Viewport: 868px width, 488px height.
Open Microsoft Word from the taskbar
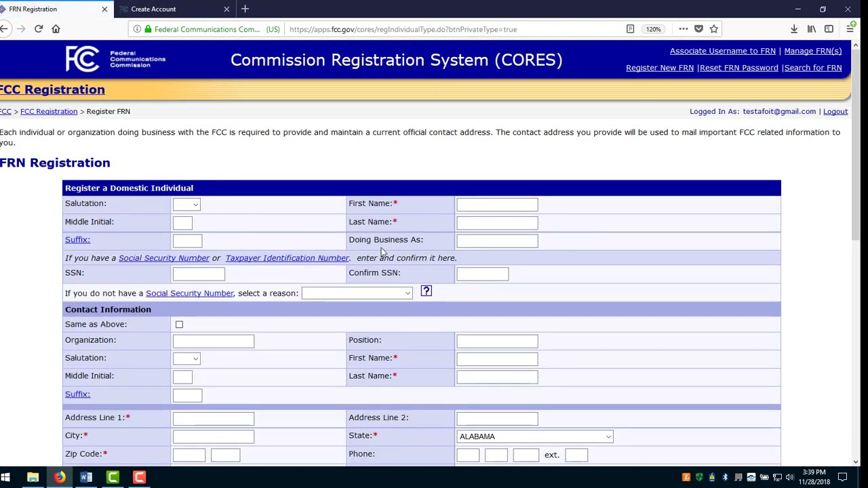pos(86,478)
